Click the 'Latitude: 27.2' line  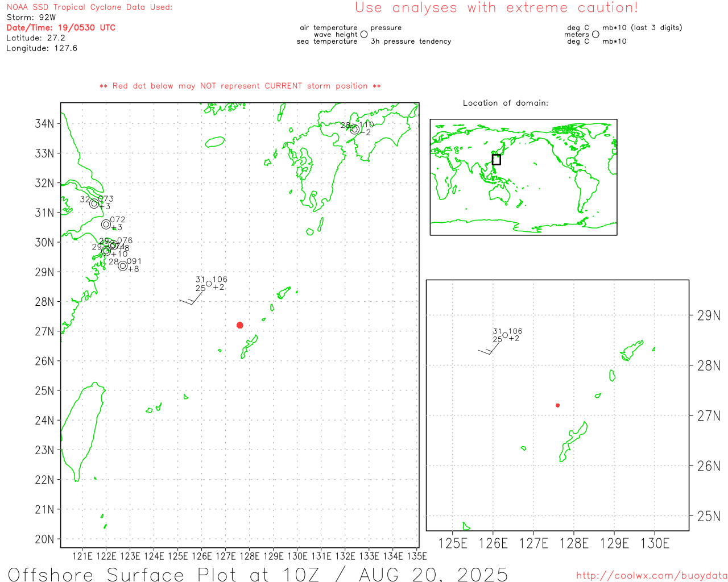[36, 38]
